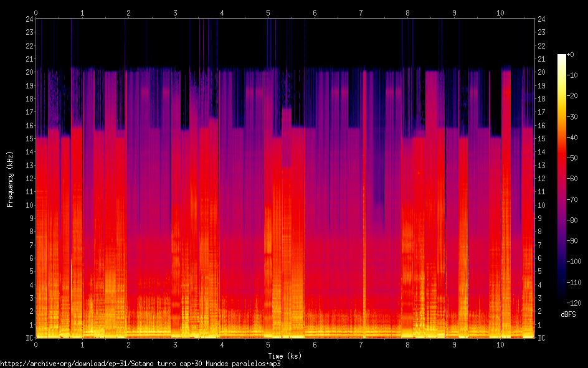Click tick "5" on the bottom time axis
The width and height of the screenshot is (588, 368).
point(268,345)
